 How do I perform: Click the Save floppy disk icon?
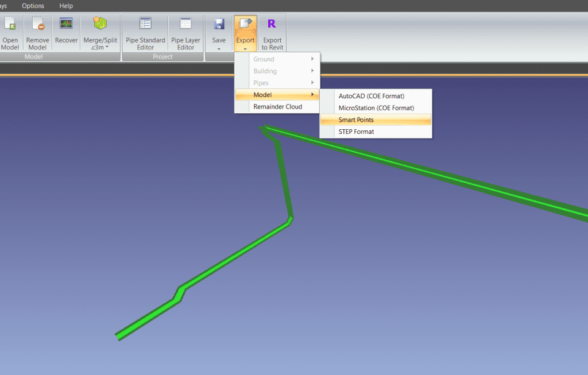(219, 24)
